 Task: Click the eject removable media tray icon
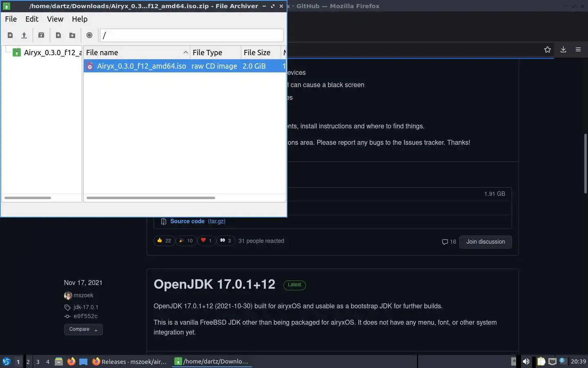[514, 361]
